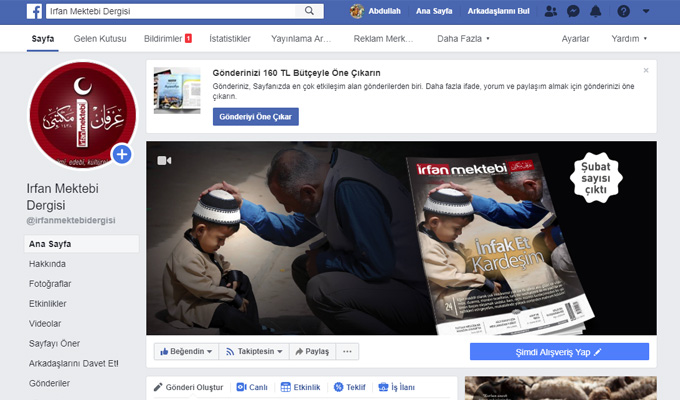Click the @irfanmektebidergisi username
Screen dimensions: 680x400
(x=71, y=220)
